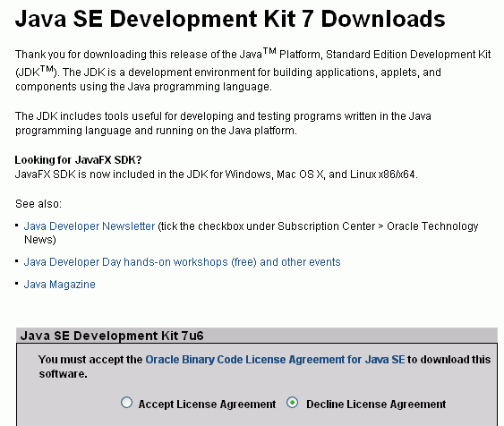Click the Java SE Development Kit 7 Downloads heading
504x426 pixels.
(230, 19)
